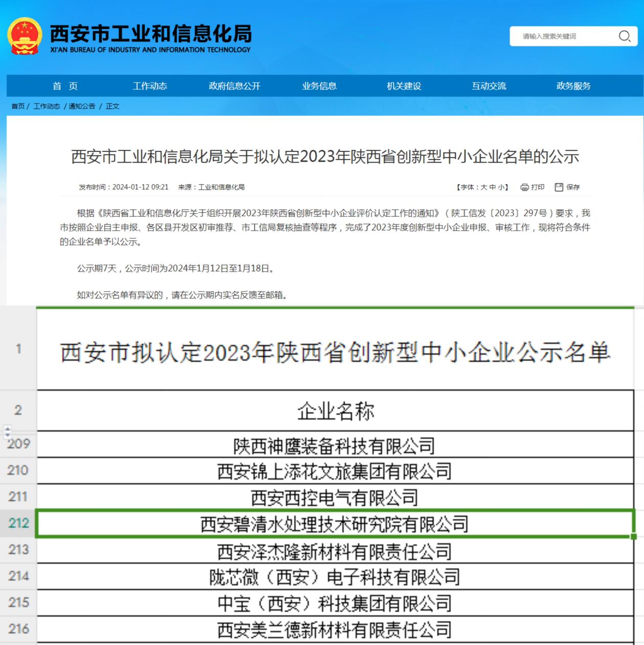This screenshot has width=644, height=645.
Task: Open the 互动交流 navigation menu
Action: (x=489, y=86)
